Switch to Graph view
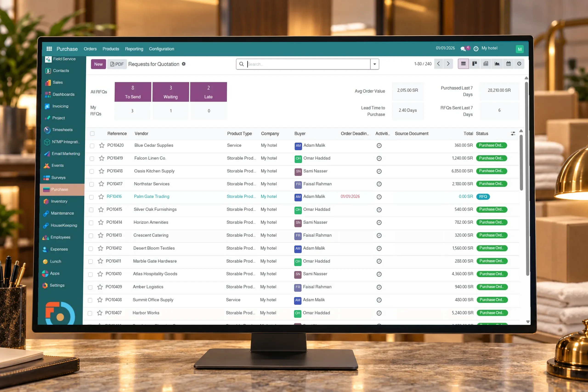 pos(497,64)
